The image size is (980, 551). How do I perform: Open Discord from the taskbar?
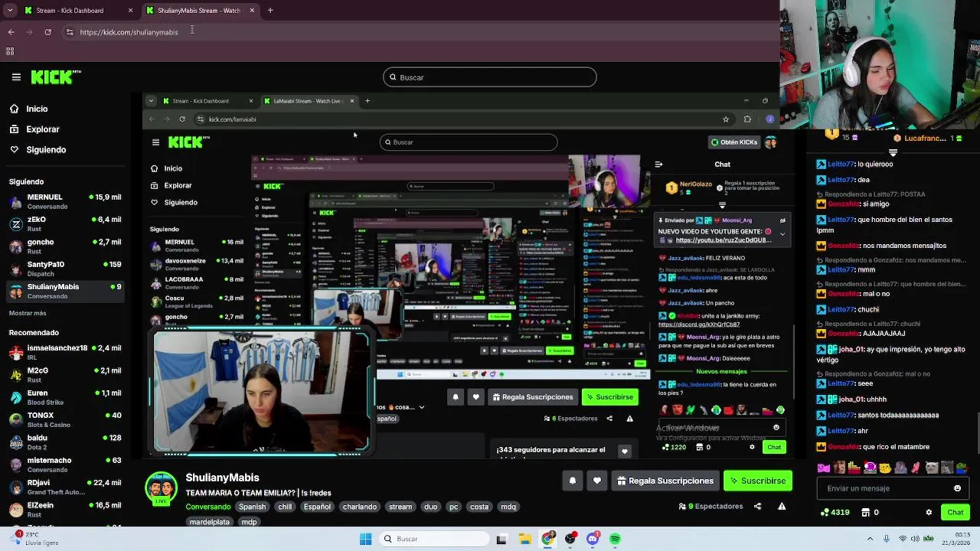(x=593, y=539)
